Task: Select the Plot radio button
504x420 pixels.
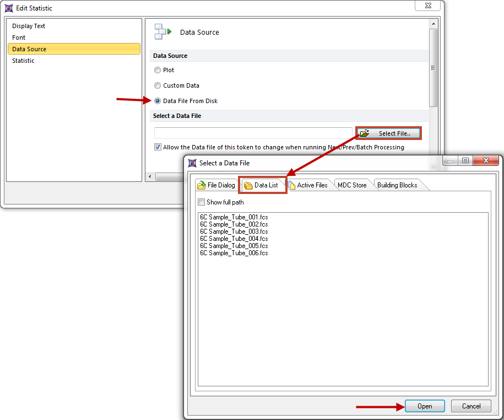Action: click(x=158, y=70)
